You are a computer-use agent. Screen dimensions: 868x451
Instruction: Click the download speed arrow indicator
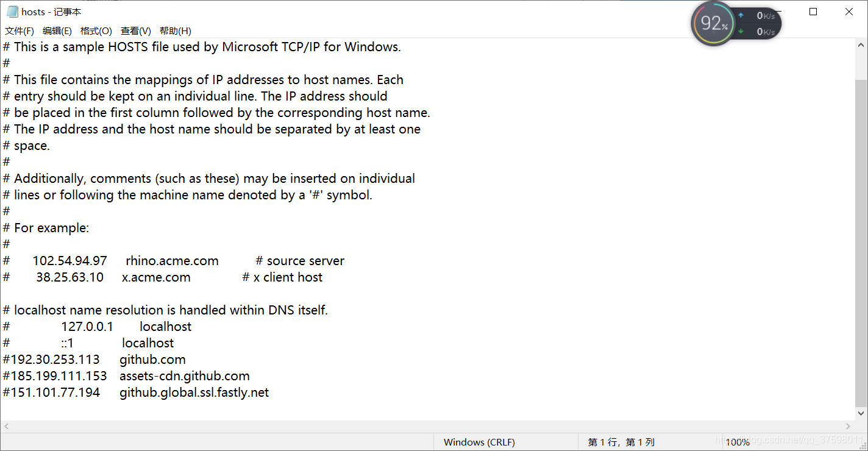pyautogui.click(x=741, y=31)
